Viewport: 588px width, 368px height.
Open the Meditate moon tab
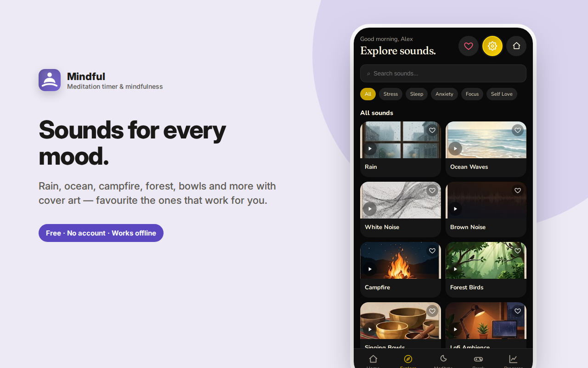pyautogui.click(x=443, y=361)
